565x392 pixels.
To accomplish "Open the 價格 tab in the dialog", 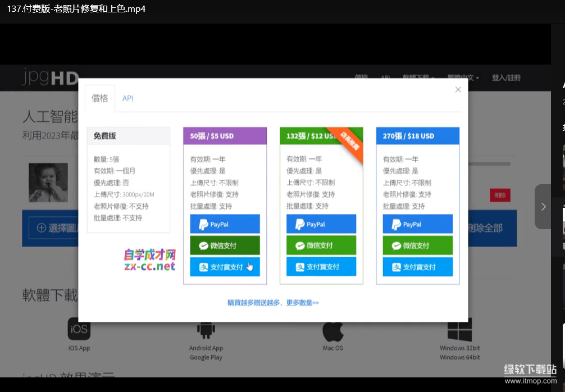I will (x=100, y=98).
